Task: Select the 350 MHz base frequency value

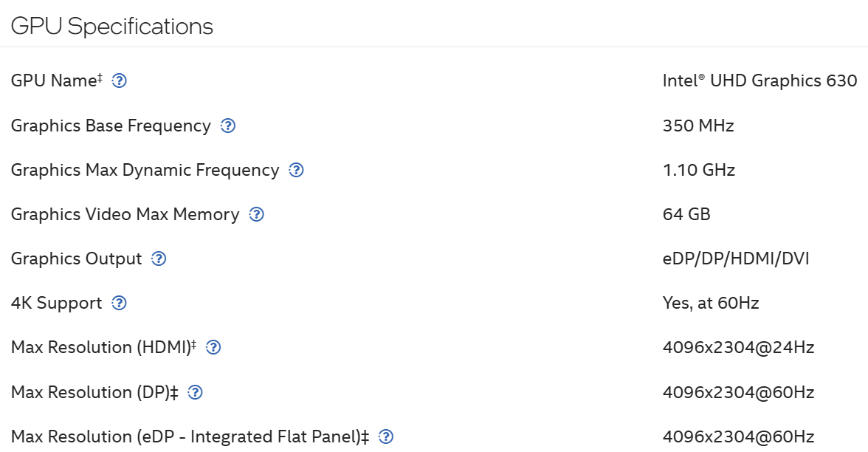Action: 698,126
